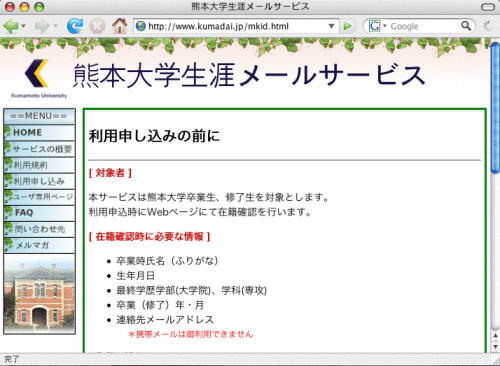
Task: Click the Kumamoto University logo
Action: pyautogui.click(x=39, y=78)
